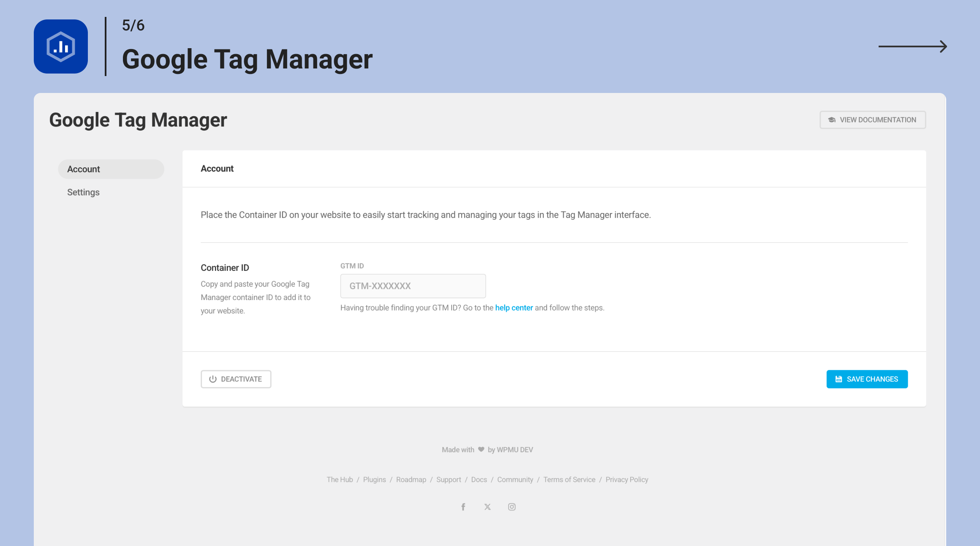Open The Hub footer link
Viewport: 980px width, 546px height.
(340, 480)
